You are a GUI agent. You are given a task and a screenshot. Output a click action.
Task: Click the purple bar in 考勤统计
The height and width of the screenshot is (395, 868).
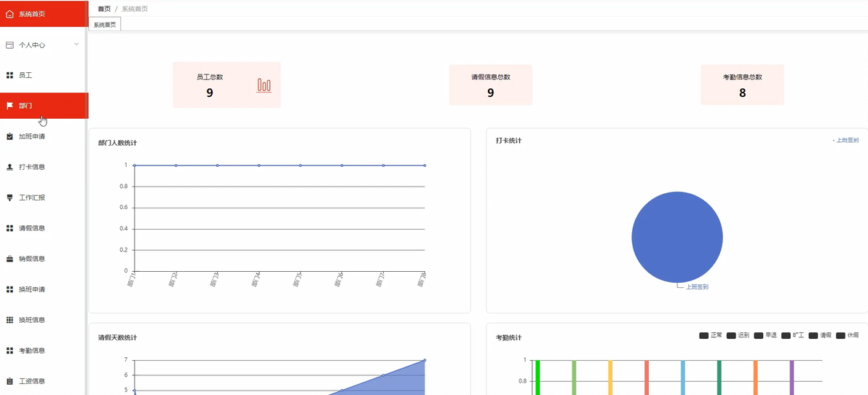(792, 378)
